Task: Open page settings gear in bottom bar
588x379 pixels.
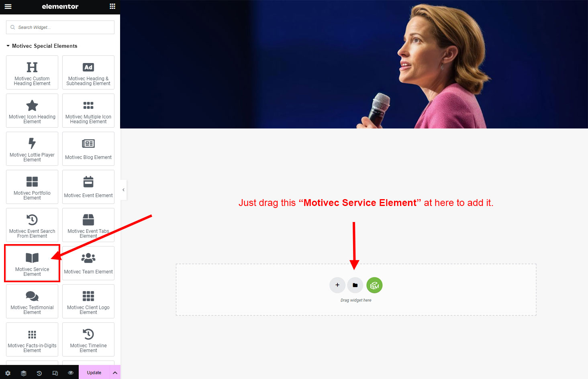Action: click(8, 373)
